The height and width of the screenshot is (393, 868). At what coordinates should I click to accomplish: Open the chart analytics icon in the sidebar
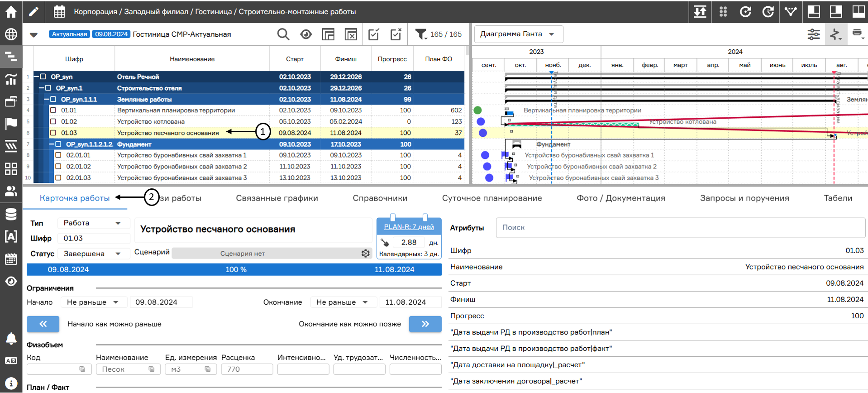[11, 79]
